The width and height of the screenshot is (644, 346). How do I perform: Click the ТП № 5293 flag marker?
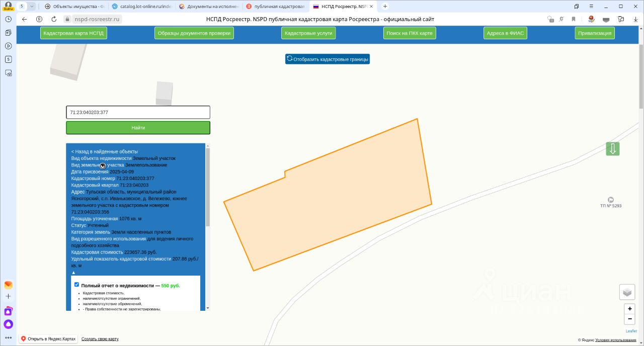click(x=611, y=200)
